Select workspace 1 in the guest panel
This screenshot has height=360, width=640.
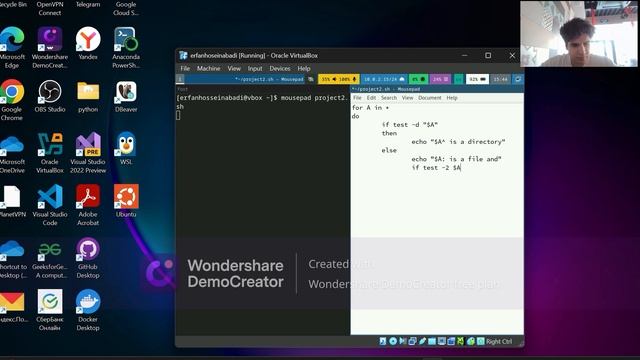point(180,79)
